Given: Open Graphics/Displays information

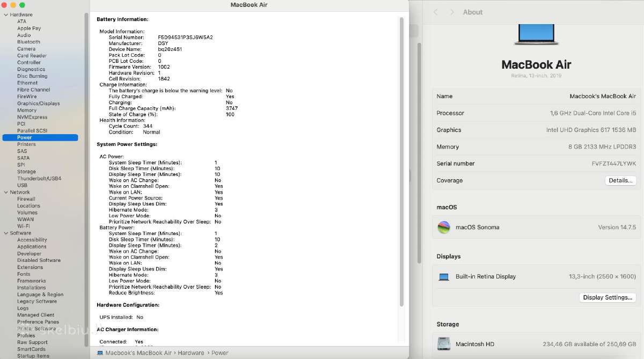Looking at the screenshot, I should coord(38,104).
